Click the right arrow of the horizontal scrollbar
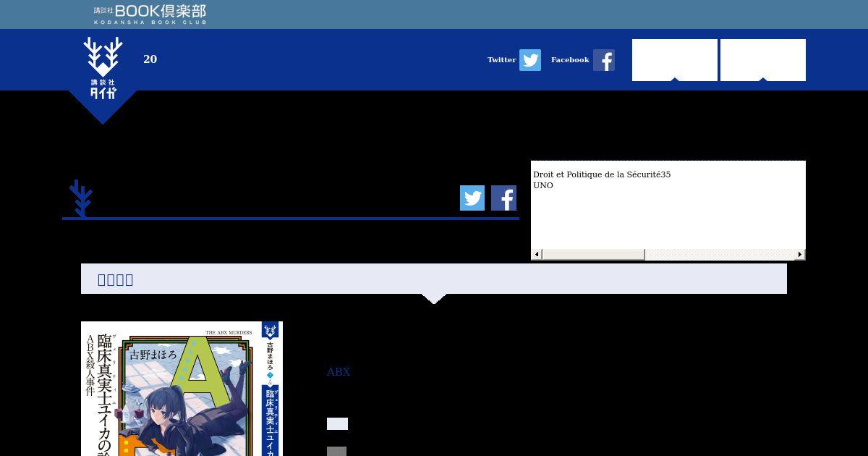868x456 pixels. click(800, 254)
